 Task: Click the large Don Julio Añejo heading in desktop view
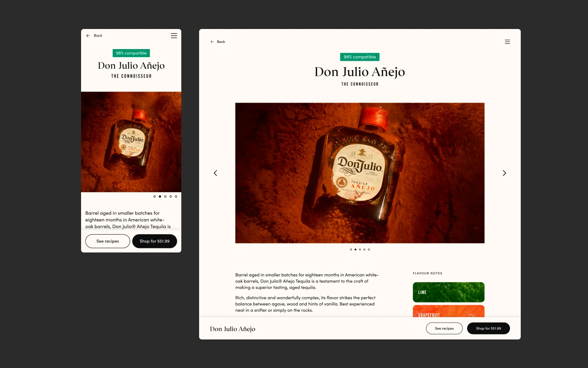(x=360, y=72)
